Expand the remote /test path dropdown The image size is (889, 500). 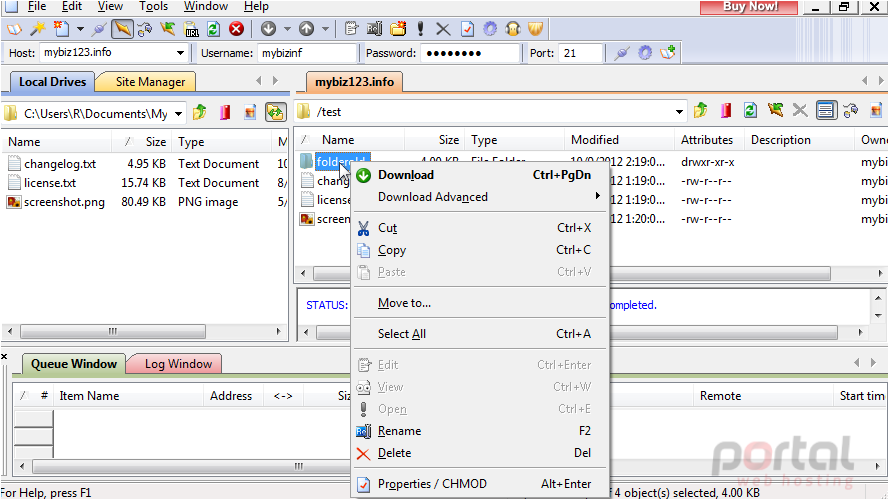tap(679, 112)
